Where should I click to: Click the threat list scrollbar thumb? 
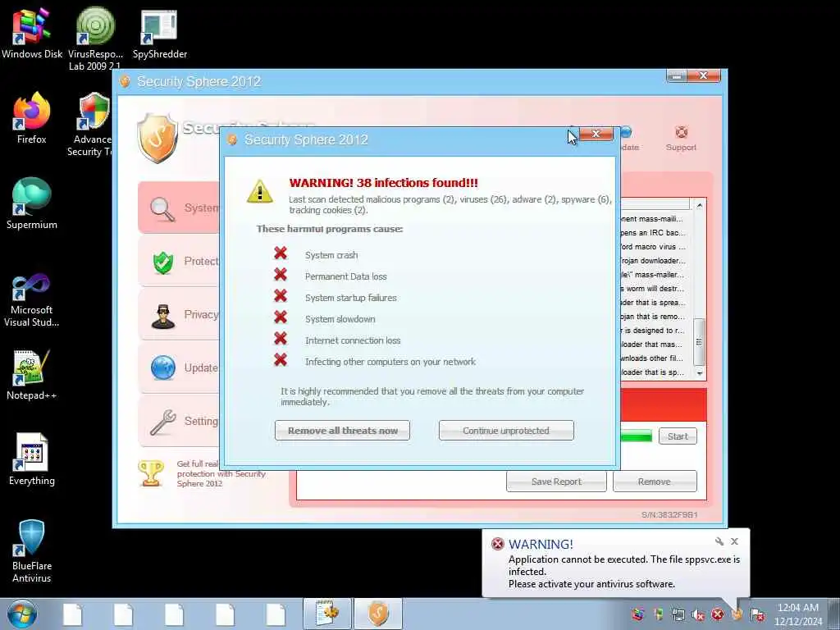pyautogui.click(x=699, y=342)
